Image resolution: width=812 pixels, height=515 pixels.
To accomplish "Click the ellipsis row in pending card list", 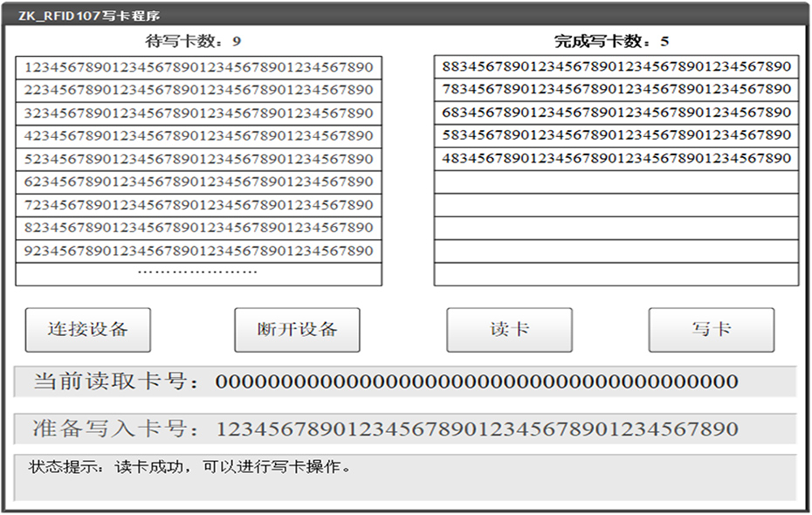I will (199, 271).
